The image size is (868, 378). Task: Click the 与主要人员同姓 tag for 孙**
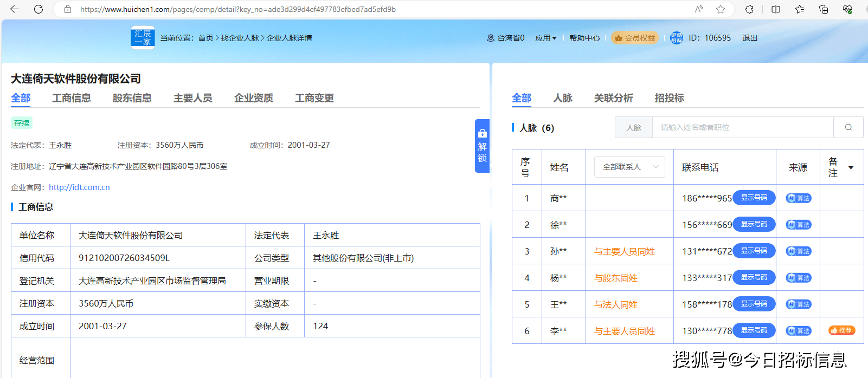pyautogui.click(x=625, y=251)
